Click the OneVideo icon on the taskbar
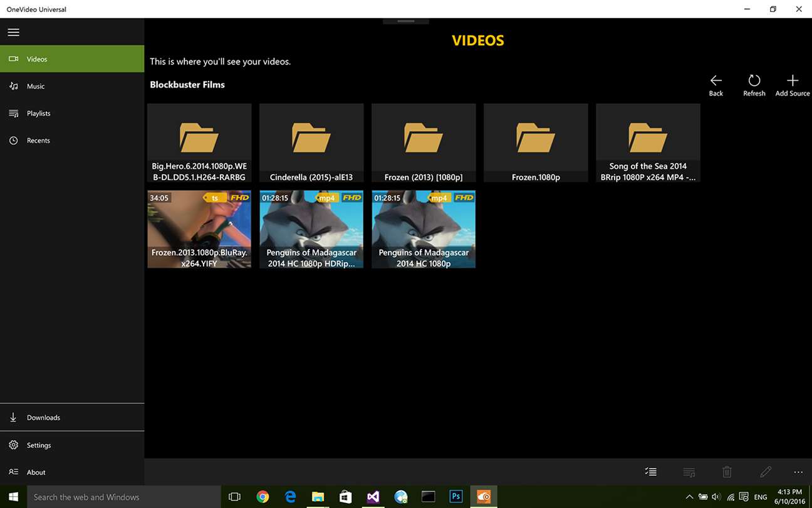The image size is (812, 508). coord(484,497)
